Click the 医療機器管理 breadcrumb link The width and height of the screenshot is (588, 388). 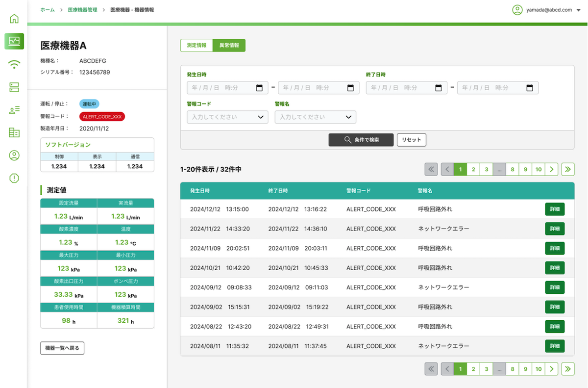tap(82, 10)
